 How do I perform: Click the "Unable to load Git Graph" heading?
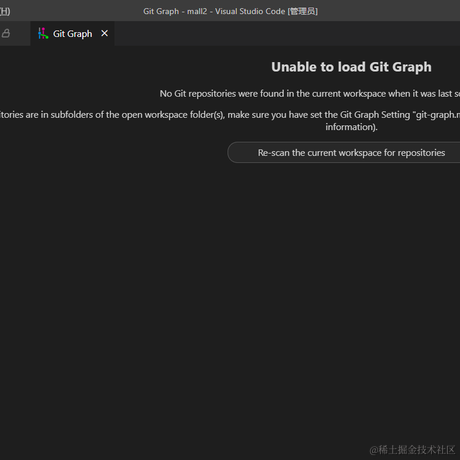click(351, 67)
